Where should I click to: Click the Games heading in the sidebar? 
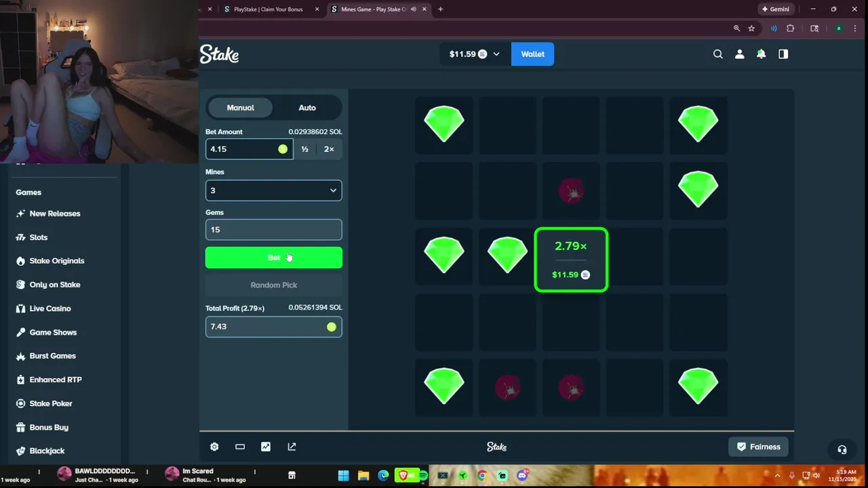28,192
